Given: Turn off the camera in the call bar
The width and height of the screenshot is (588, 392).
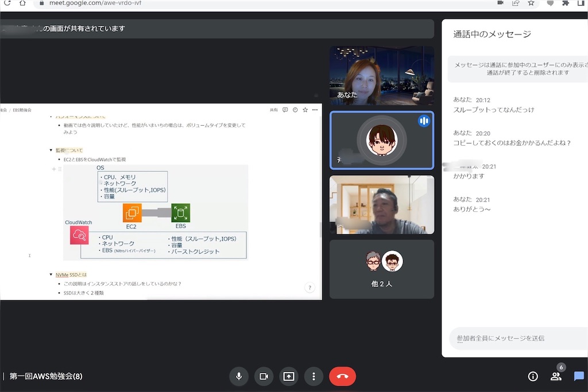Looking at the screenshot, I should point(264,376).
